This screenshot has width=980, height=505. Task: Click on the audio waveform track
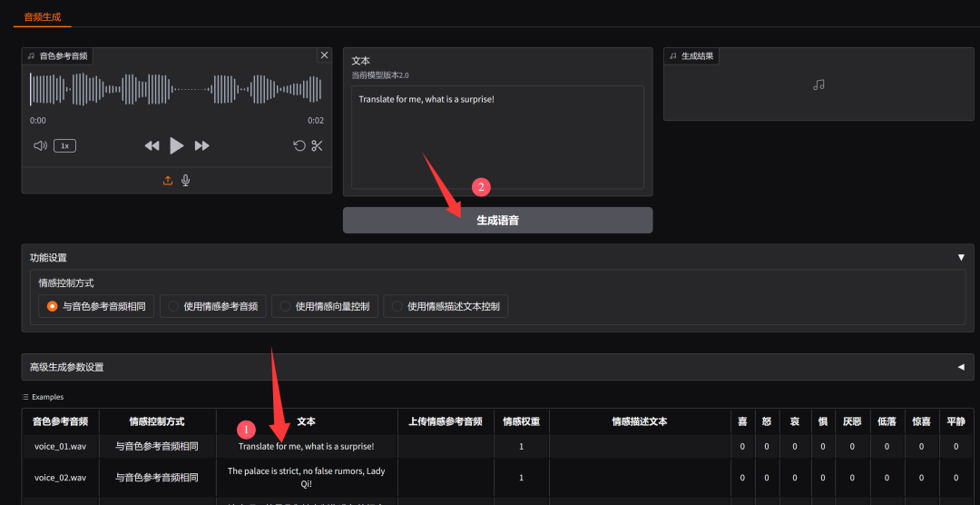tap(176, 89)
